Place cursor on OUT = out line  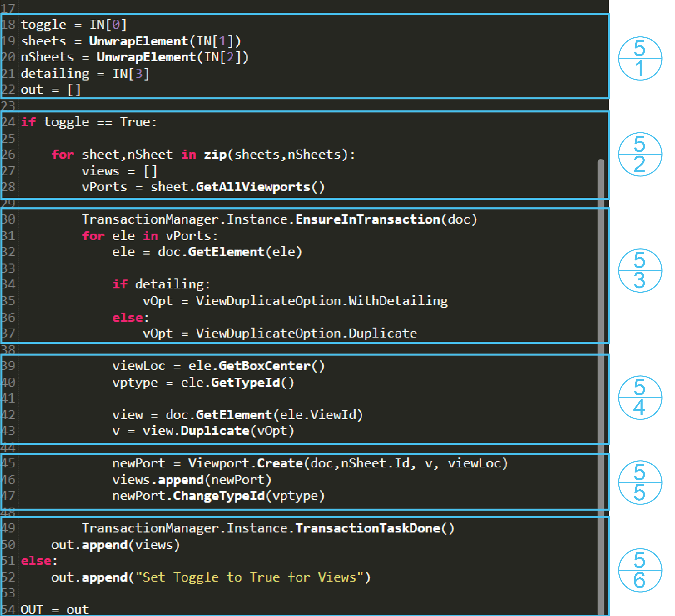(x=55, y=609)
